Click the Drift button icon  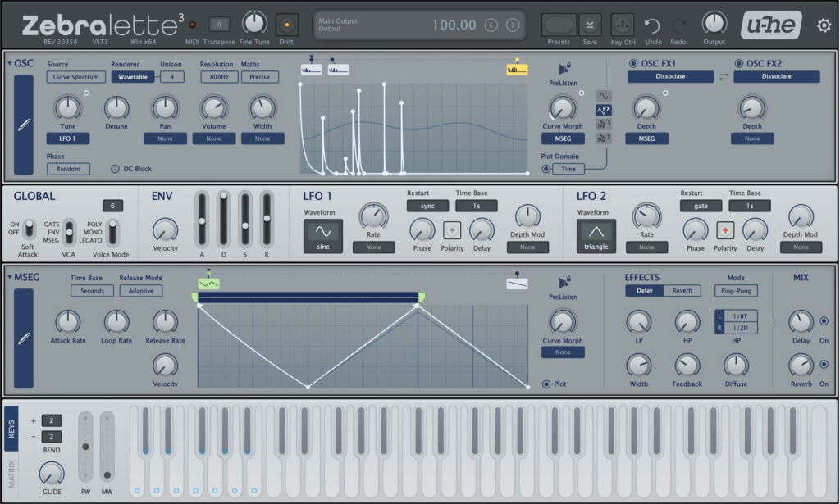(287, 25)
